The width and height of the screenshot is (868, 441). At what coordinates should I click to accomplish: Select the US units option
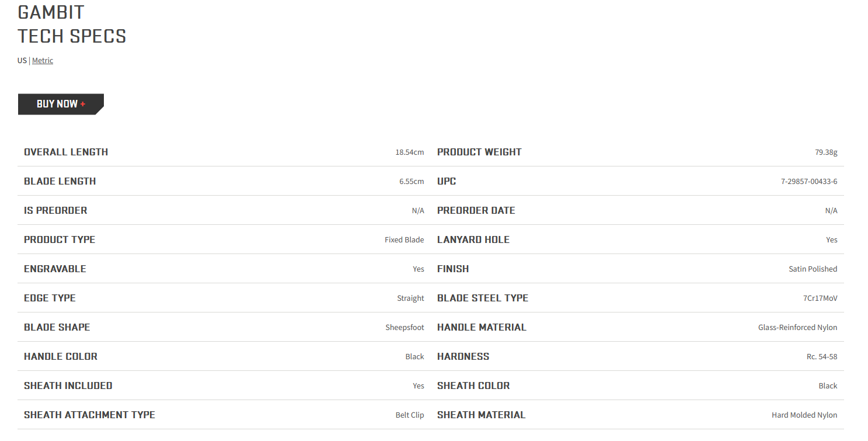pyautogui.click(x=22, y=60)
